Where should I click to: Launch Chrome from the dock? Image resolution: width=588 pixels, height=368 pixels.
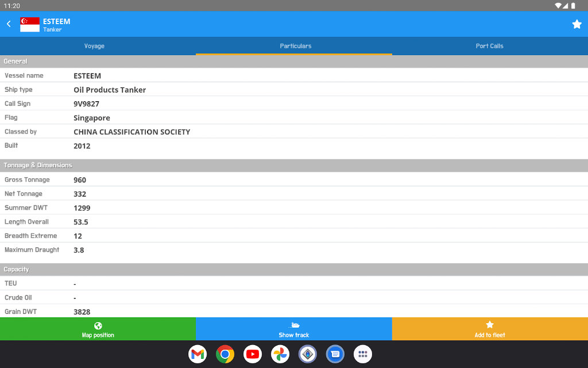click(225, 354)
